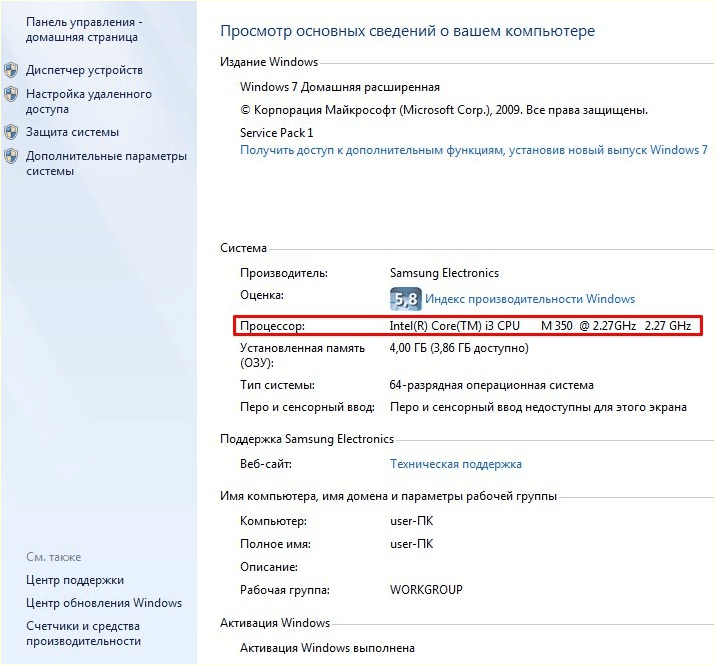715x665 pixels.
Task: Click the Рабочая группа: label
Action: 285,590
